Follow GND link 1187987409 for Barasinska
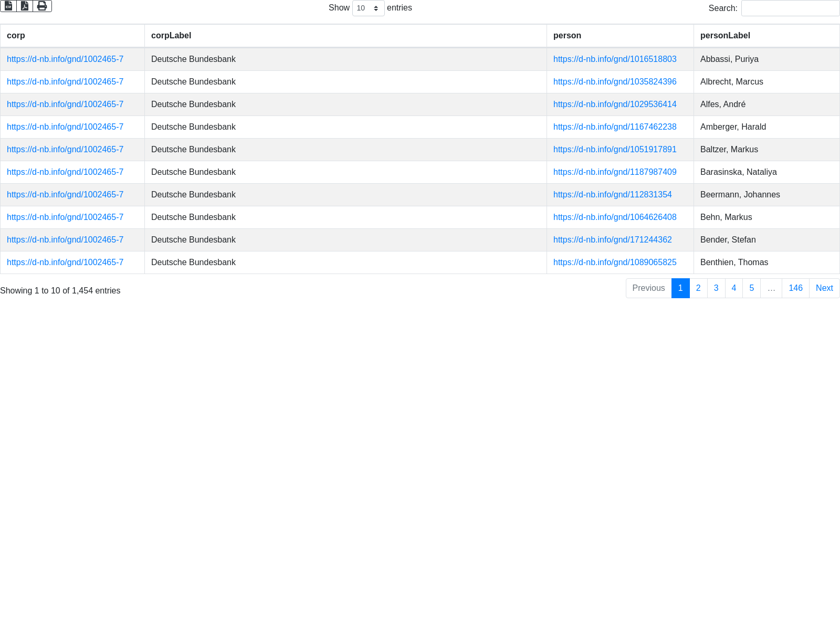 [x=615, y=172]
